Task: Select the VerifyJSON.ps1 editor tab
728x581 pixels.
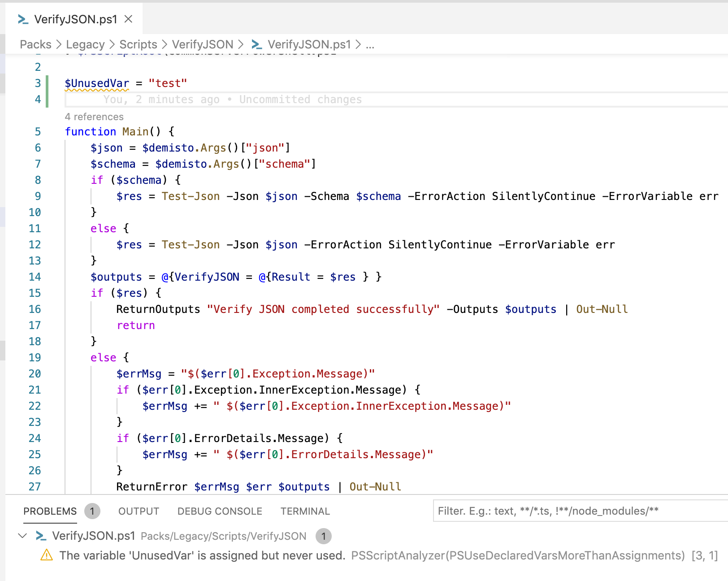Action: click(75, 19)
